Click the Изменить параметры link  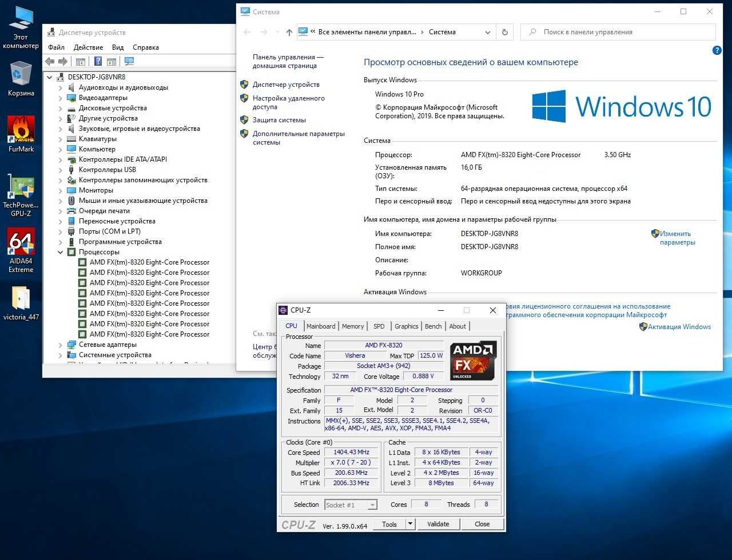click(678, 238)
